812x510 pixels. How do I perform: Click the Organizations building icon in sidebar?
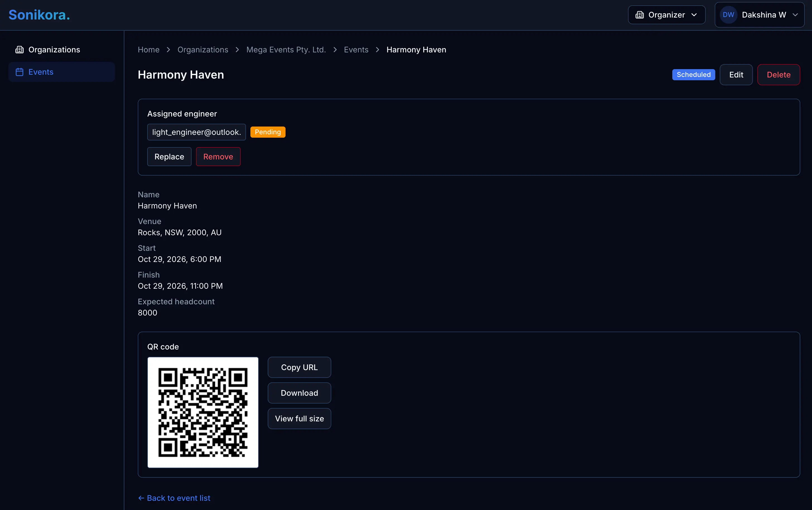[x=19, y=50]
